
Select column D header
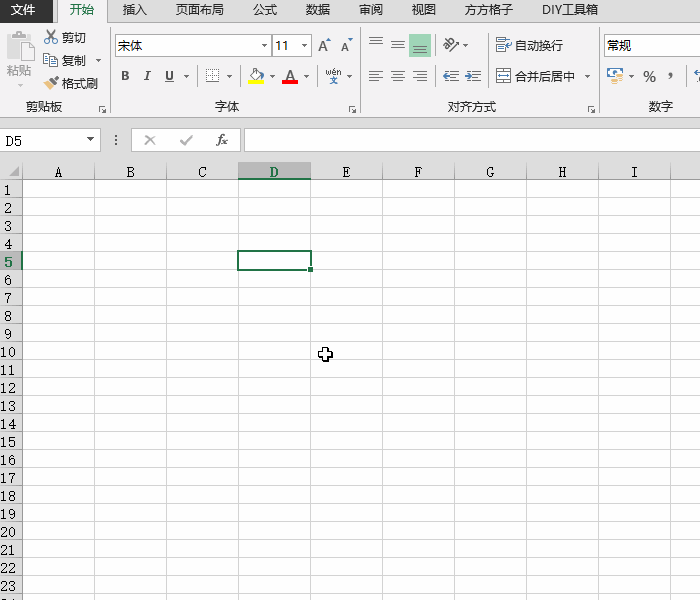coord(274,172)
